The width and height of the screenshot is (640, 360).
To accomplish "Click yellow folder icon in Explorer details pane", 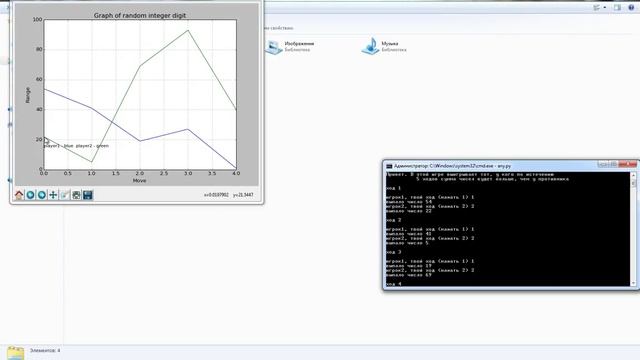I will (x=16, y=353).
